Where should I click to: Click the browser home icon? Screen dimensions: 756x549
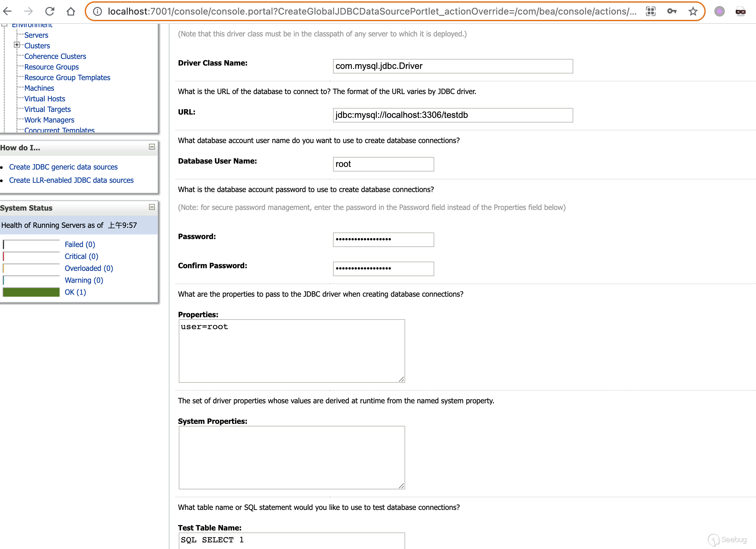[71, 11]
